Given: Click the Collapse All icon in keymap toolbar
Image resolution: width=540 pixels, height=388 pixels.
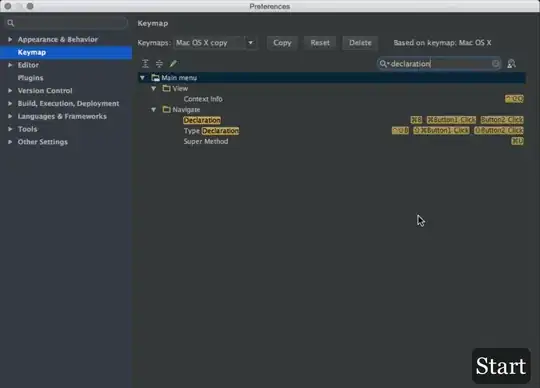Looking at the screenshot, I should pyautogui.click(x=159, y=64).
